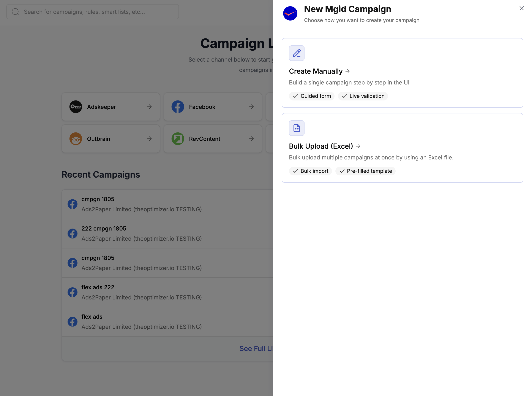Click the arrow on Facebook card
Image resolution: width=532 pixels, height=396 pixels.
251,107
